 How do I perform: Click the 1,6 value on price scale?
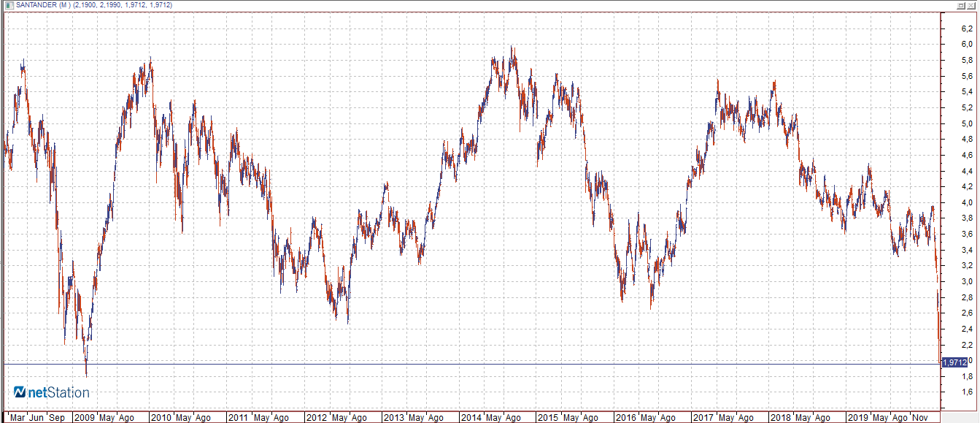click(x=967, y=392)
